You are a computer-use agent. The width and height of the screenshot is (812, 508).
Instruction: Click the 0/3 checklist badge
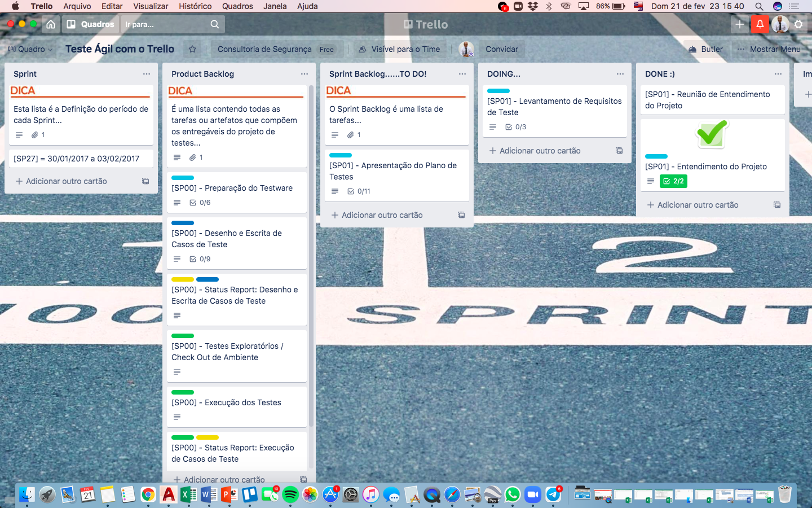point(516,127)
